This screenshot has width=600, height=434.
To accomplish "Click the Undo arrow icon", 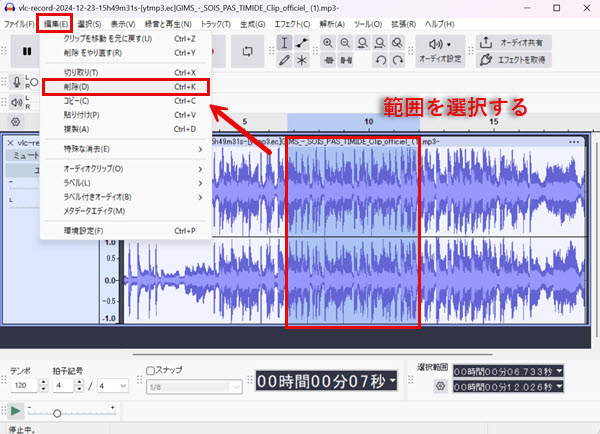I will 380,60.
